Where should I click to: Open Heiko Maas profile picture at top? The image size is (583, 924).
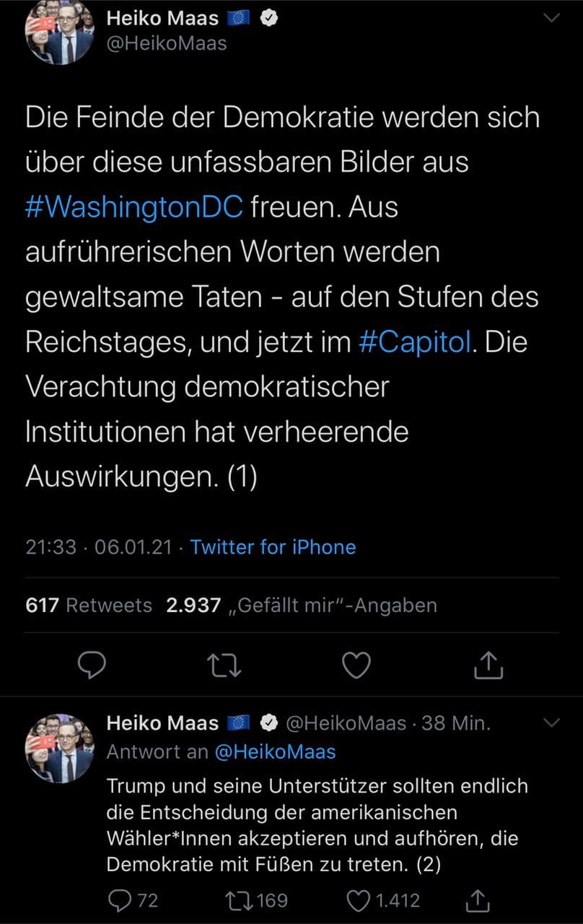tap(59, 30)
